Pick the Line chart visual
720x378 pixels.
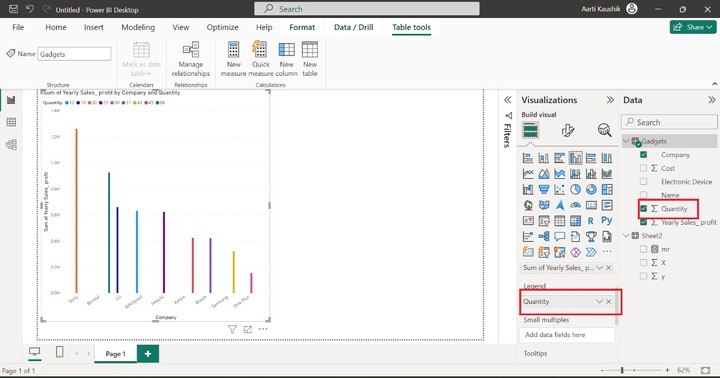pos(528,174)
